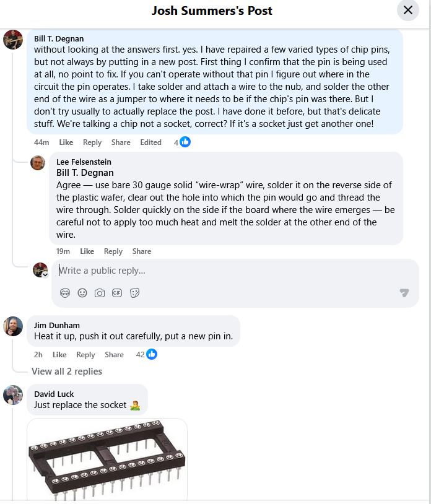
Task: Attach a photo using camera icon
Action: click(100, 293)
